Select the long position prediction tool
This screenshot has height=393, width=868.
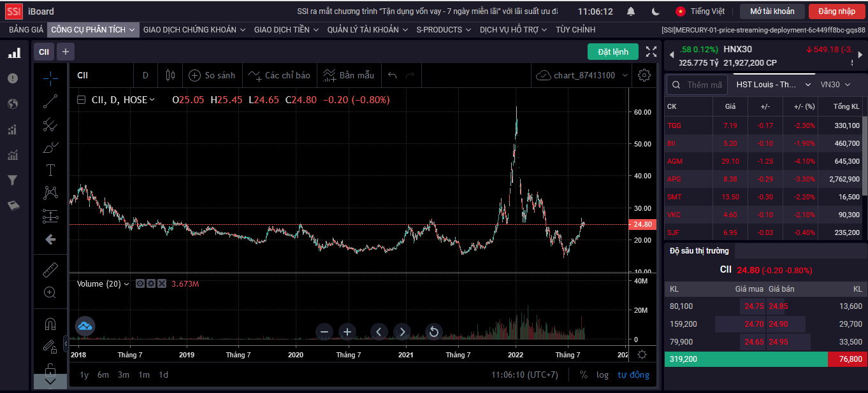(50, 216)
